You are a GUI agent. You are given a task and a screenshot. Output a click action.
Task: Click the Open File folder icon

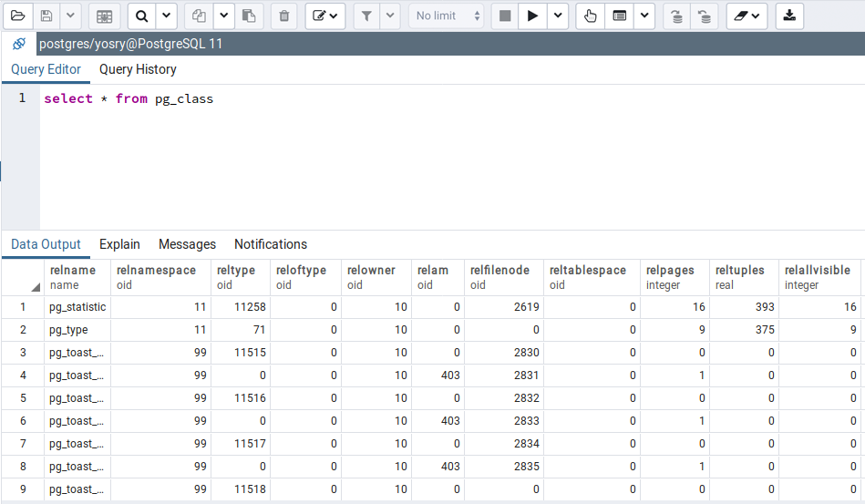17,15
